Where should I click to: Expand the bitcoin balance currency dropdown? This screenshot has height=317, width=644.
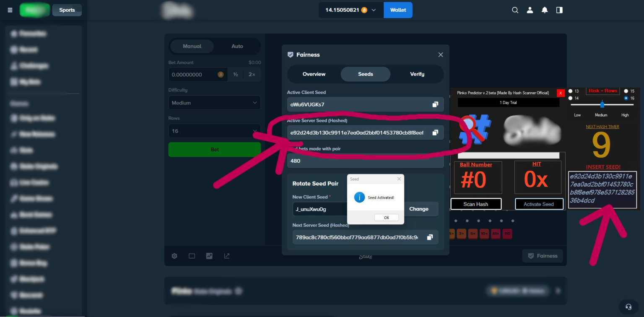coord(373,10)
